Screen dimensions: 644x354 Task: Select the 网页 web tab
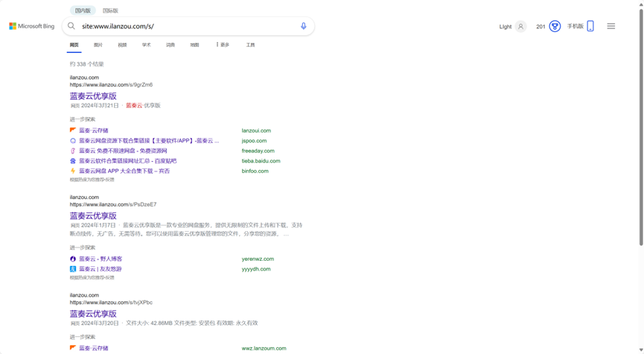pyautogui.click(x=74, y=45)
